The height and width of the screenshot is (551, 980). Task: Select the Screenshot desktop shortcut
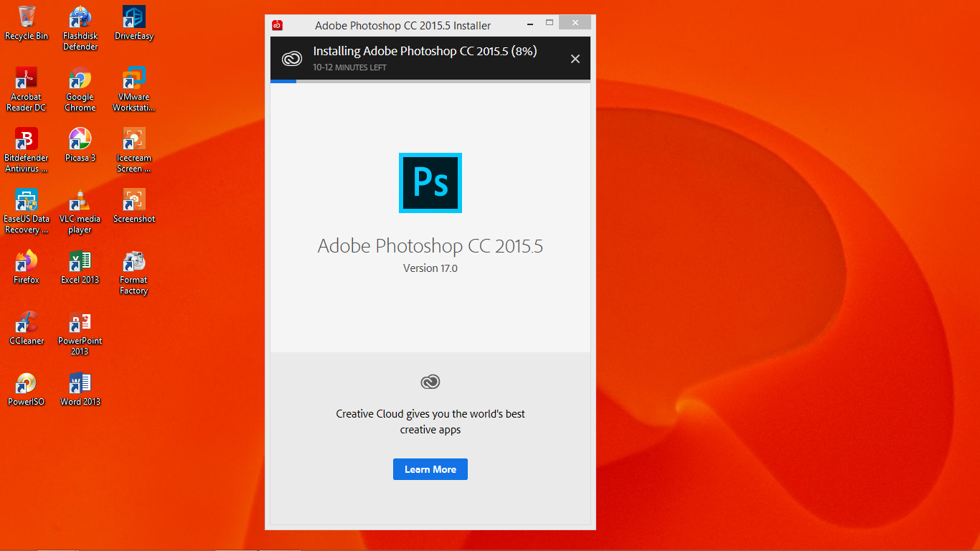(134, 205)
